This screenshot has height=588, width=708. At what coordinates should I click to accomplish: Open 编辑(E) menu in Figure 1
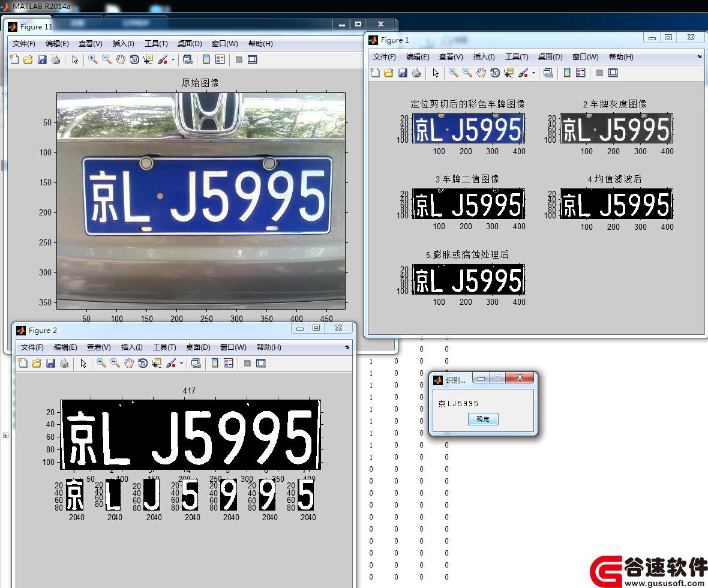(418, 57)
